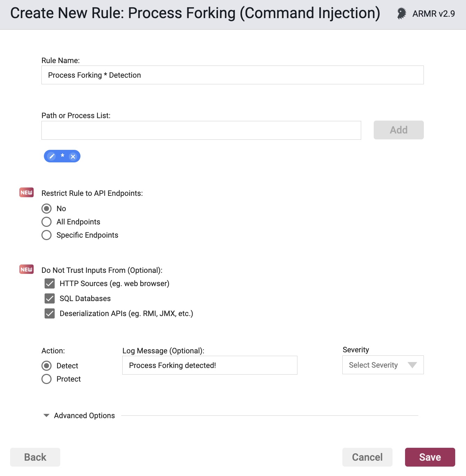Click the NEW badge beside Restrict Rule

click(x=26, y=193)
